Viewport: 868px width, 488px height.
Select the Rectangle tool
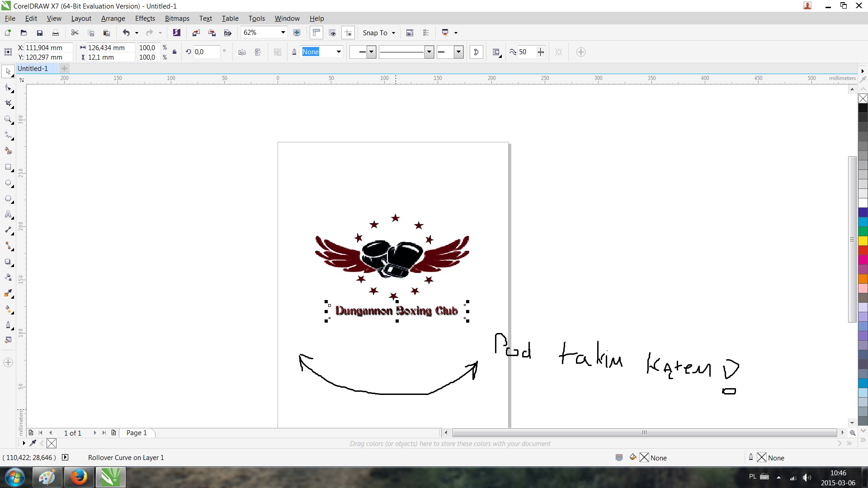click(x=8, y=167)
